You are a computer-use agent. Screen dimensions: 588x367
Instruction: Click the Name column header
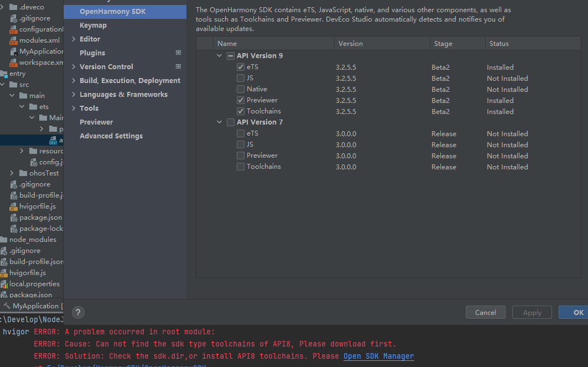pyautogui.click(x=274, y=44)
